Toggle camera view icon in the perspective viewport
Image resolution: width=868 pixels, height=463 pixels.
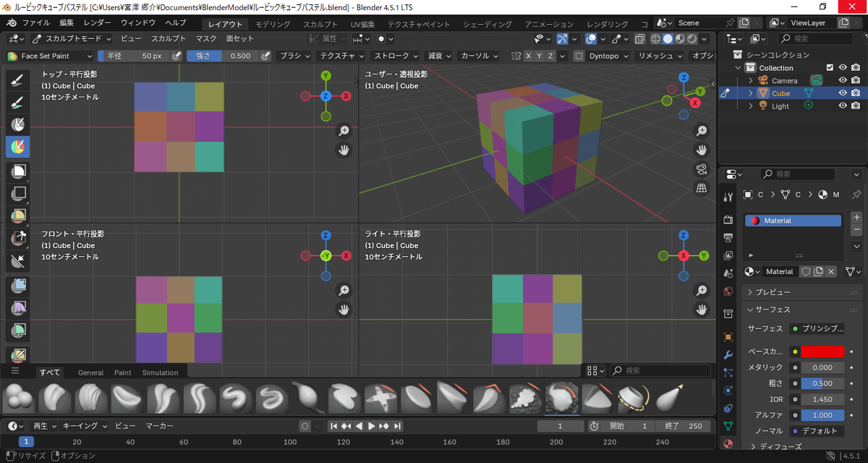701,169
